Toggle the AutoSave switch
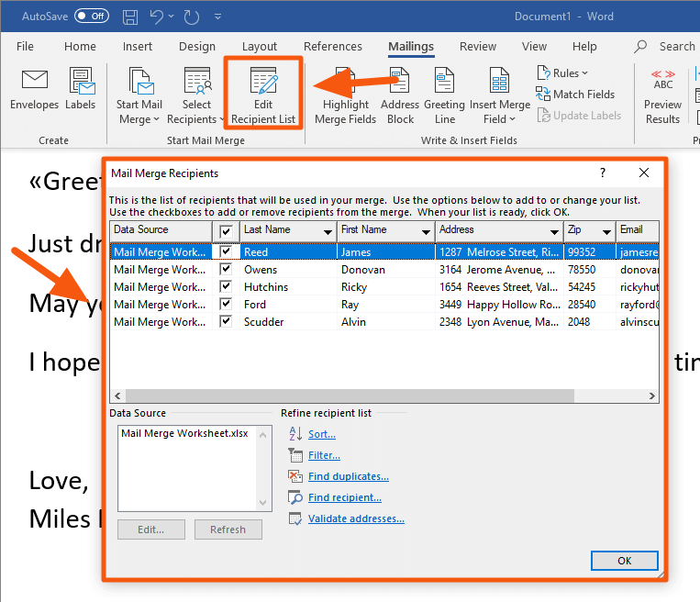 (92, 17)
